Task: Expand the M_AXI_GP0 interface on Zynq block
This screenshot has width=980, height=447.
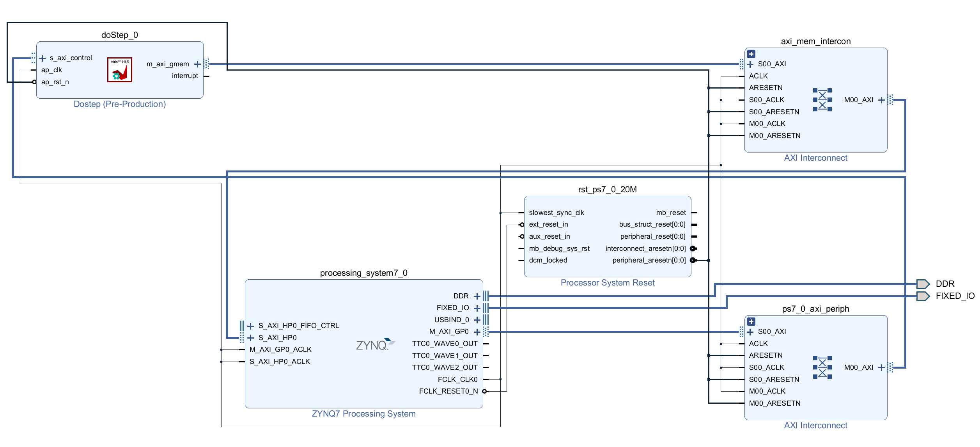Action: click(x=477, y=332)
